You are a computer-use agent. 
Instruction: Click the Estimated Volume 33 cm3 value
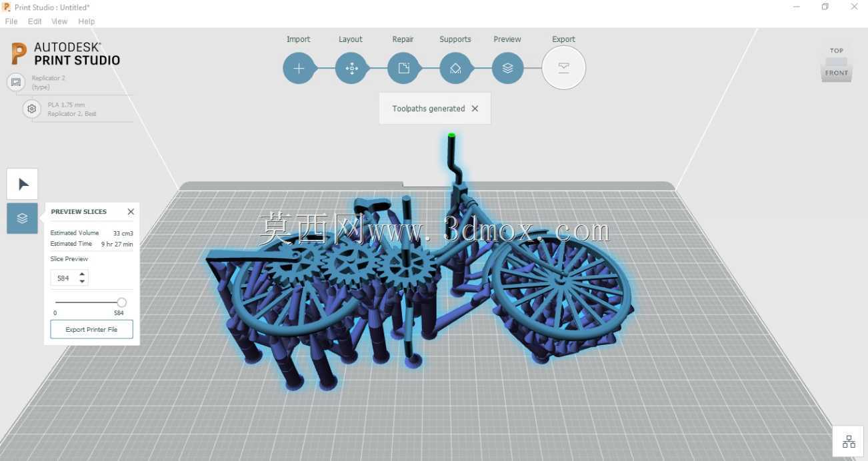[123, 233]
